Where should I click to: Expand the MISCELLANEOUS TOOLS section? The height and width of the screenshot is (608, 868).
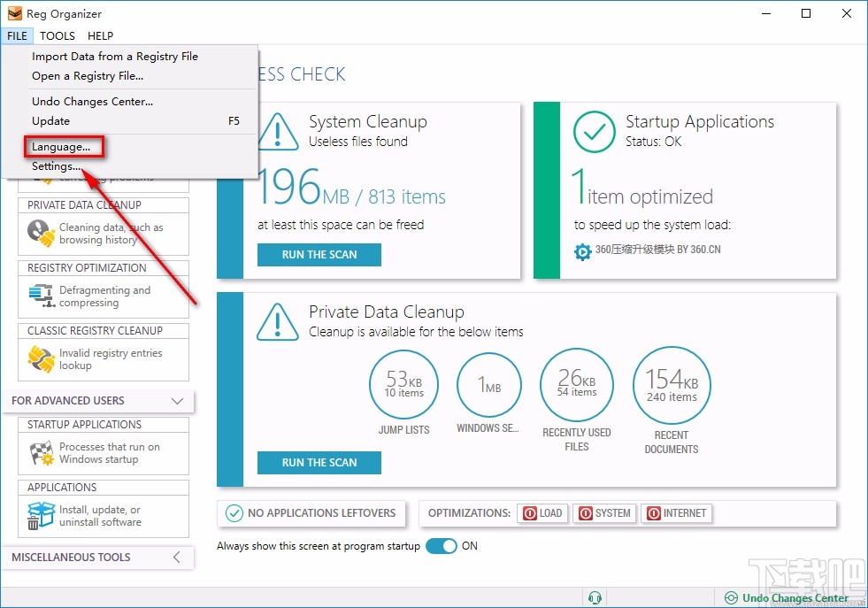coord(177,557)
